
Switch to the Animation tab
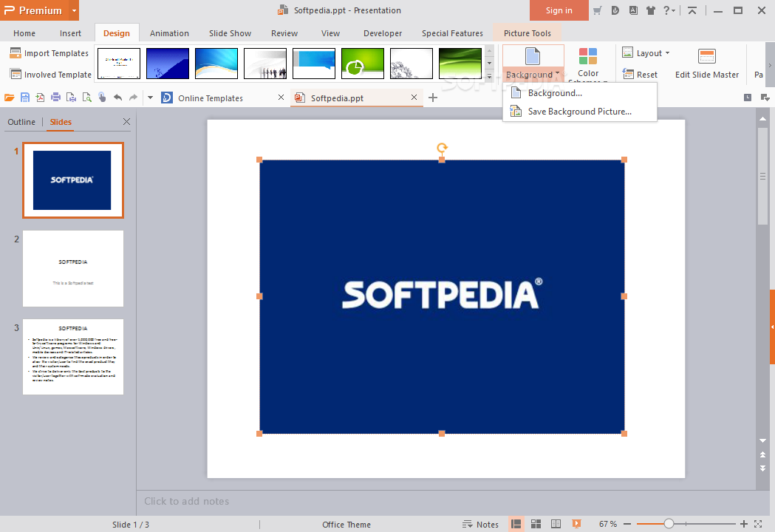pos(169,33)
